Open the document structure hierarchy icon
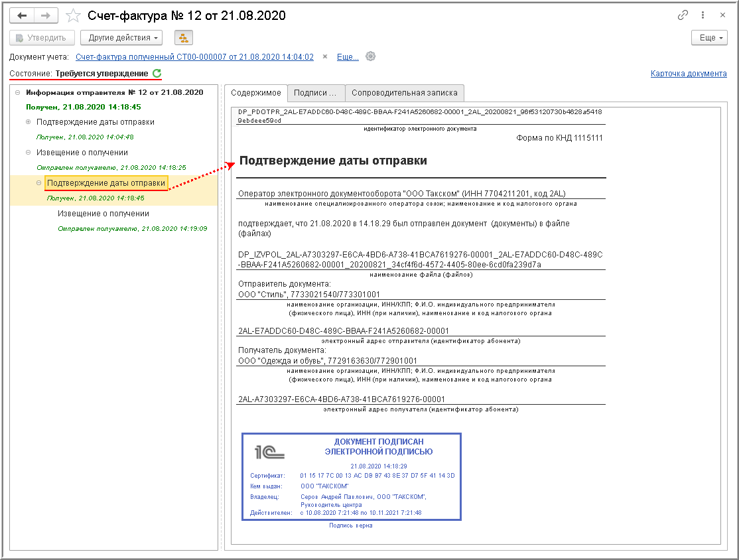Viewport: 739px width, 560px height. [184, 38]
